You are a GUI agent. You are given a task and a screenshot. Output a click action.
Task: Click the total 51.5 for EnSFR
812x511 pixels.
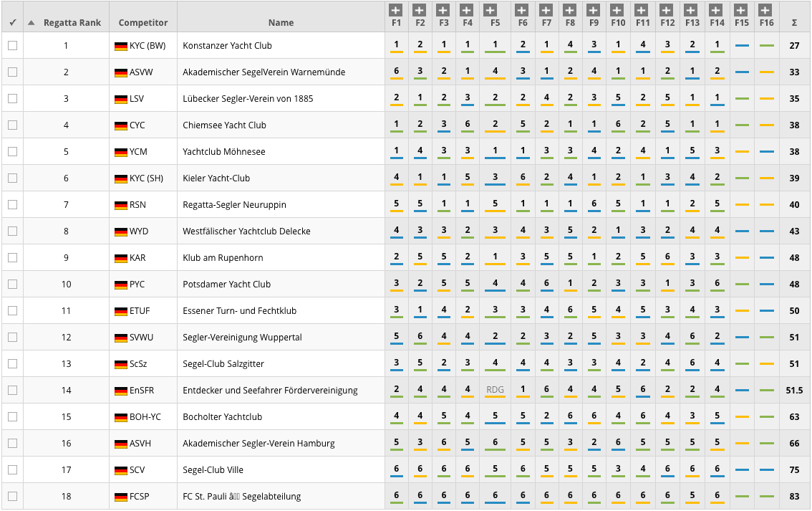click(794, 391)
